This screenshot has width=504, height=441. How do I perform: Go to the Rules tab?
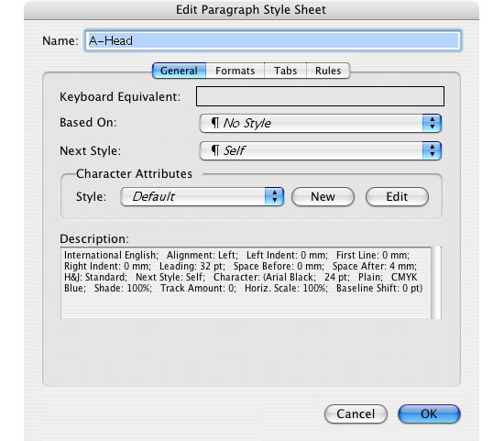pyautogui.click(x=328, y=71)
